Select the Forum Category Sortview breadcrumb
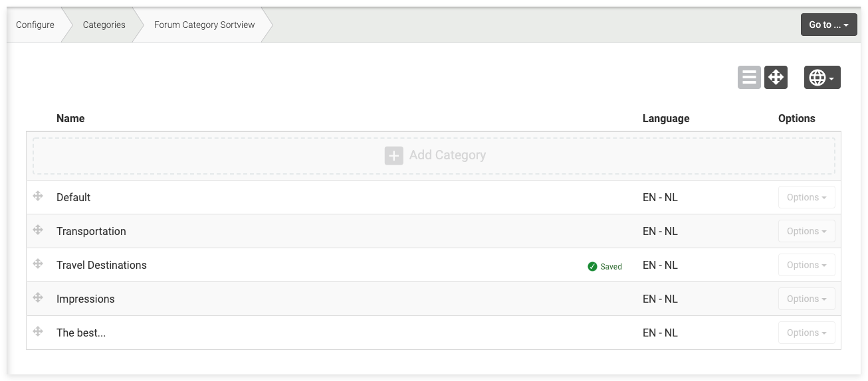The height and width of the screenshot is (381, 868). point(204,25)
